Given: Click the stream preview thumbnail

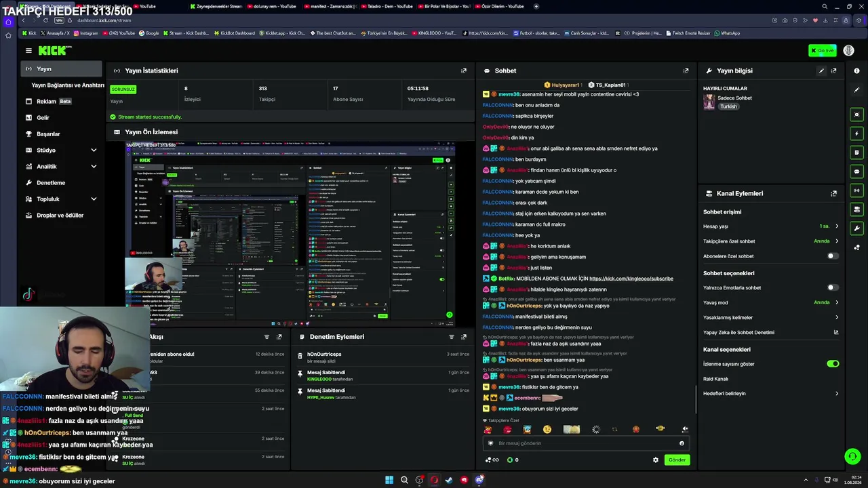Looking at the screenshot, I should coord(290,234).
